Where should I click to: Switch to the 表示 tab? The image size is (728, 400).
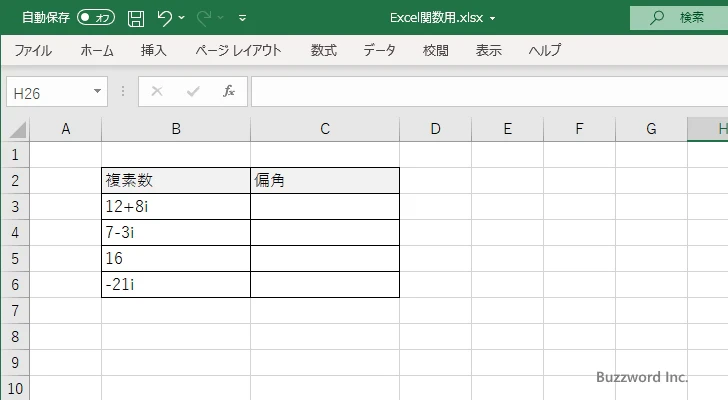pos(488,50)
